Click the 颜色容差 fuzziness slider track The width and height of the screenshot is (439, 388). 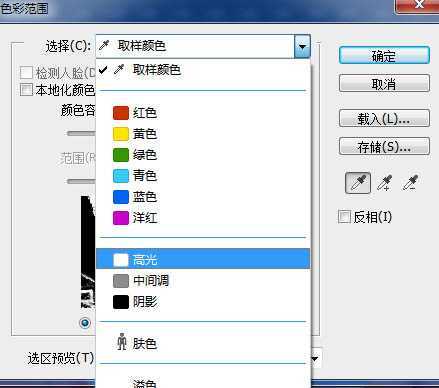pos(81,133)
